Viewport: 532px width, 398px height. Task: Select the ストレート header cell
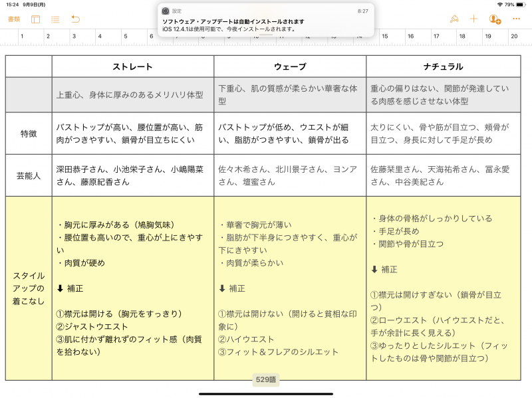(x=133, y=66)
